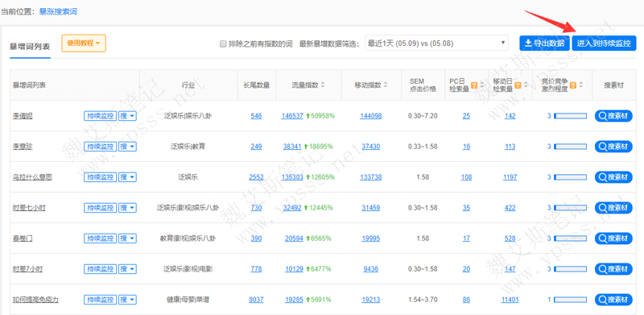This screenshot has width=644, height=315.
Task: Open mobile index link 144098
Action: click(371, 116)
